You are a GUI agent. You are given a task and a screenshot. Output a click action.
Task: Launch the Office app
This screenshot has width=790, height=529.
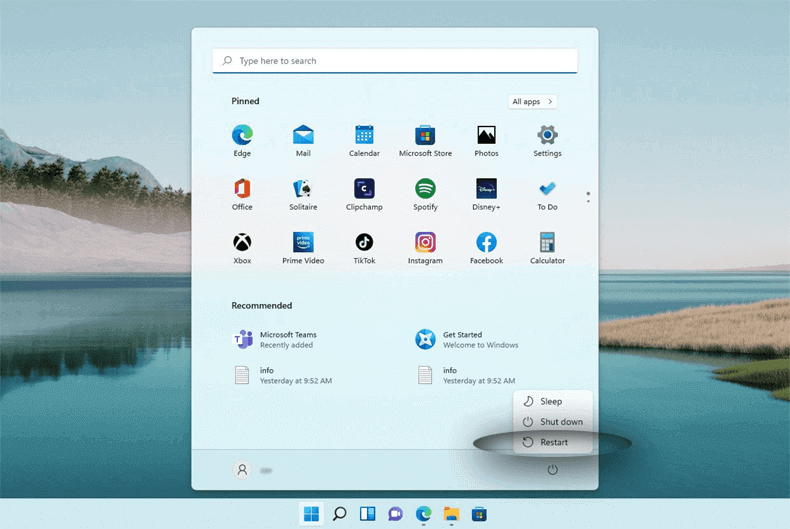click(242, 194)
